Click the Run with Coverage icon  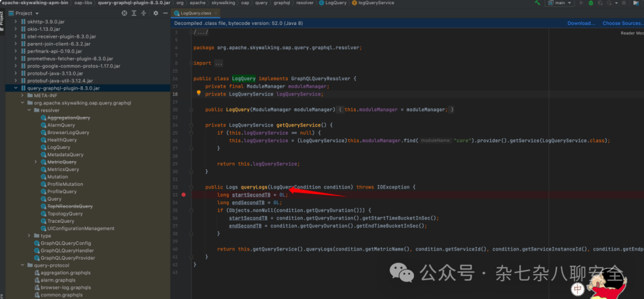(600, 3)
